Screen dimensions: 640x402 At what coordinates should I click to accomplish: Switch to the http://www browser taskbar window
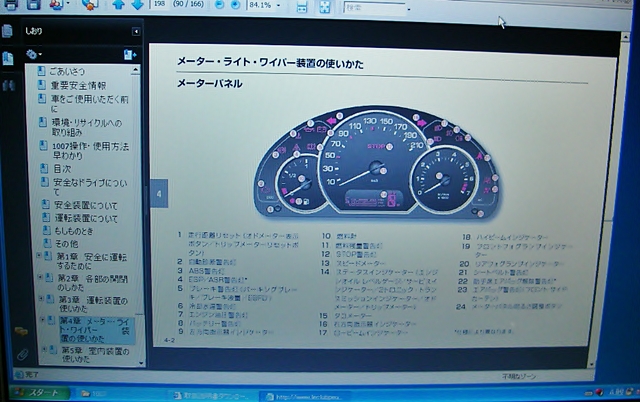click(304, 396)
